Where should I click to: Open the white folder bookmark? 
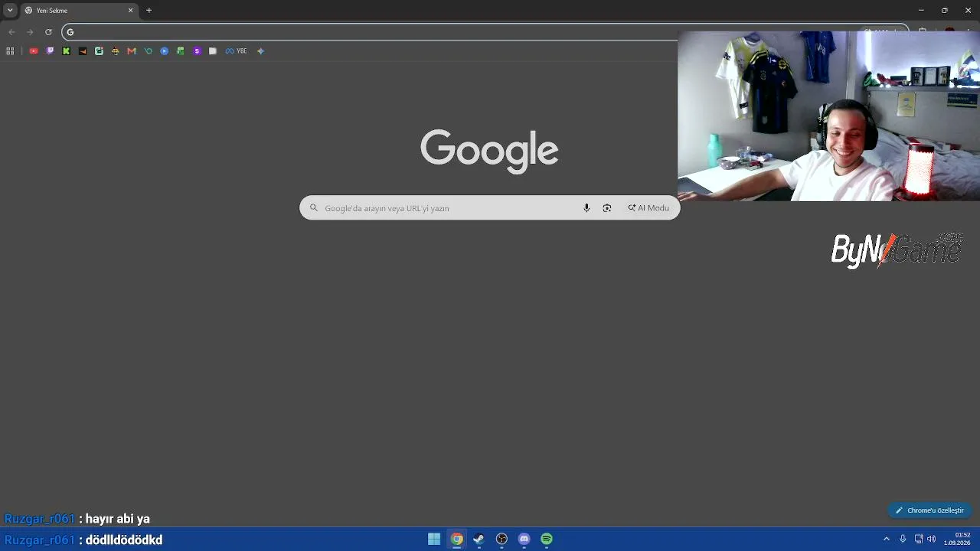point(213,51)
